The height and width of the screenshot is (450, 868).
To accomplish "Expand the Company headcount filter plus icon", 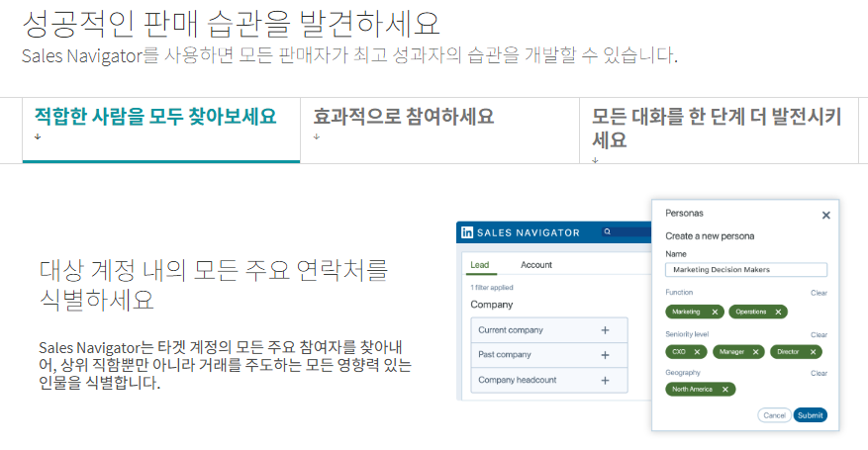I will coord(605,381).
